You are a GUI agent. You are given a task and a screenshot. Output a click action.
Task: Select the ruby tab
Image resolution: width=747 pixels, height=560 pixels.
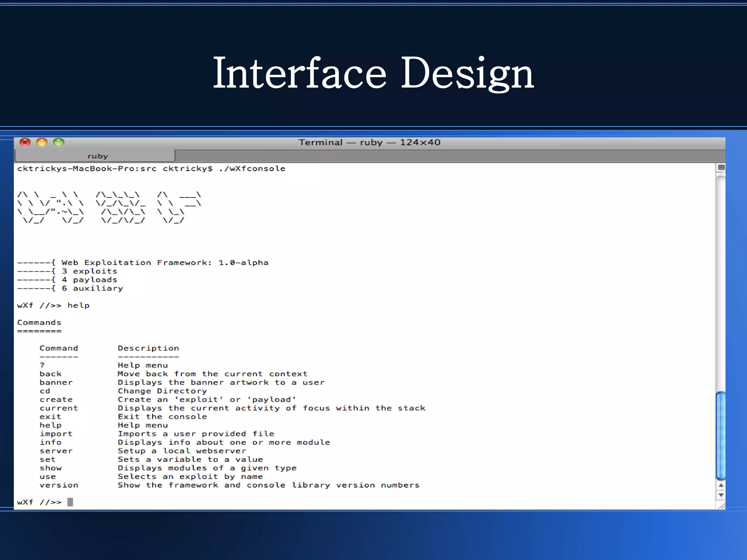point(95,156)
